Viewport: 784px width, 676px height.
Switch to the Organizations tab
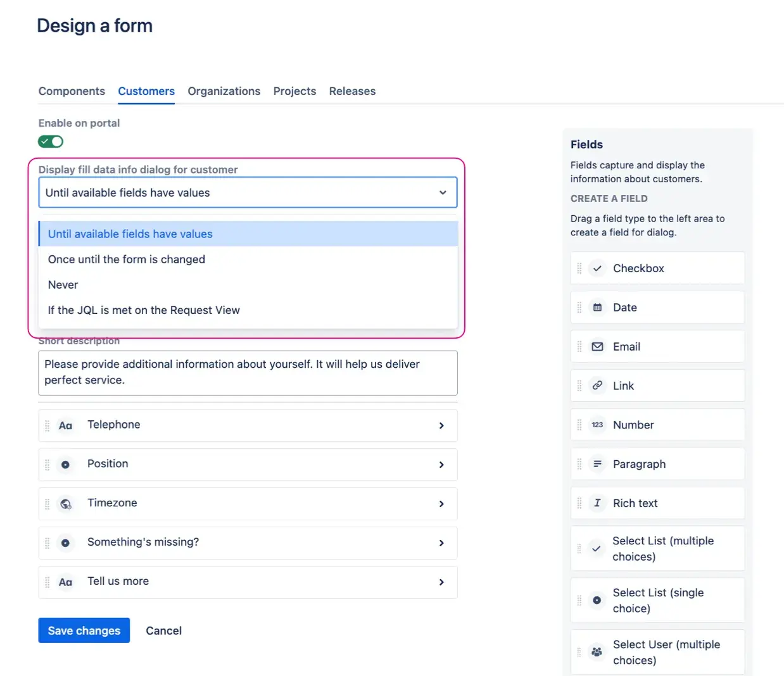224,91
